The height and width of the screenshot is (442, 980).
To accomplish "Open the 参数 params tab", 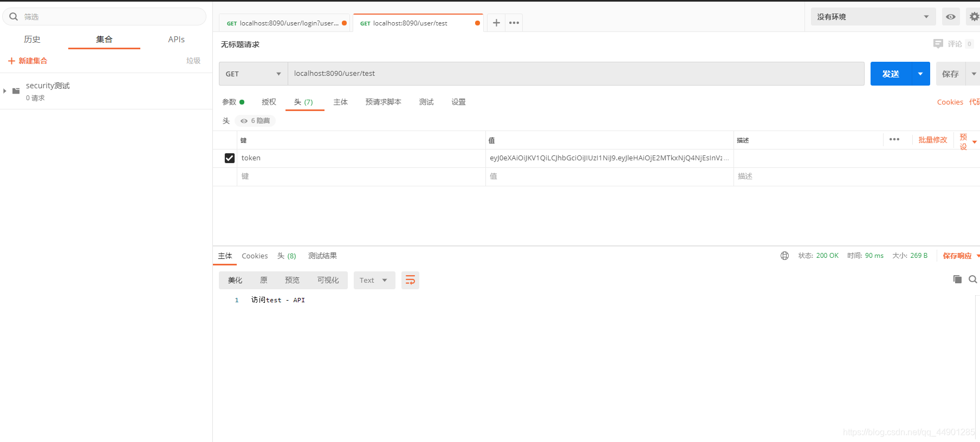I will [233, 102].
